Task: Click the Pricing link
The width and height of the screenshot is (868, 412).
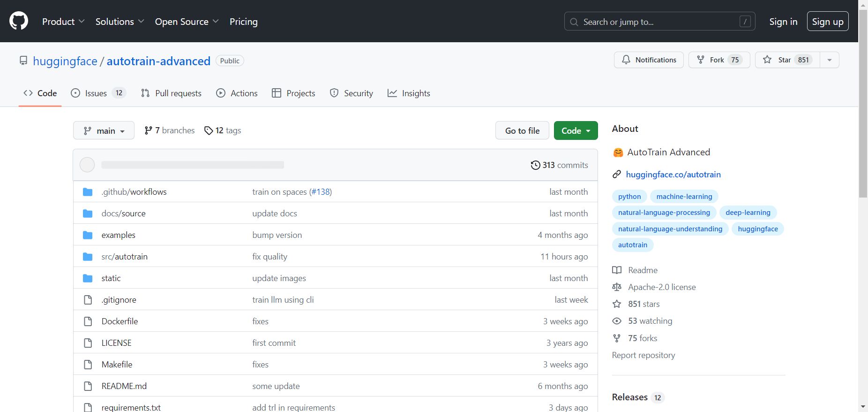Action: pyautogui.click(x=244, y=22)
